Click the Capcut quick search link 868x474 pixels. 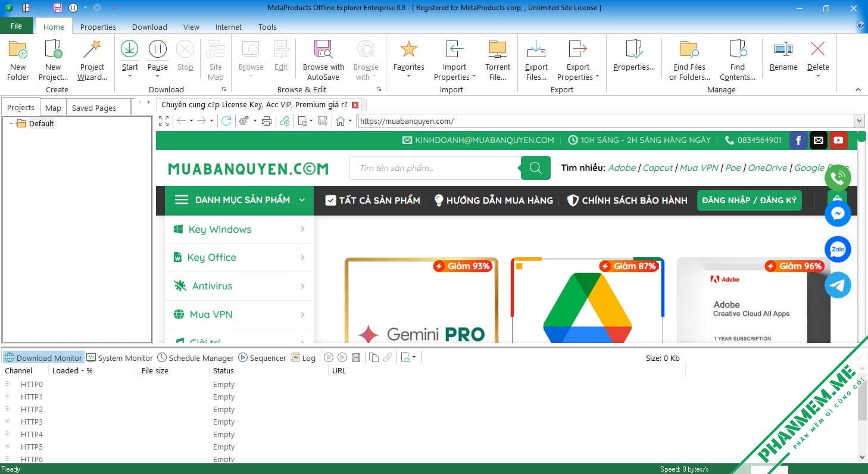pyautogui.click(x=658, y=168)
